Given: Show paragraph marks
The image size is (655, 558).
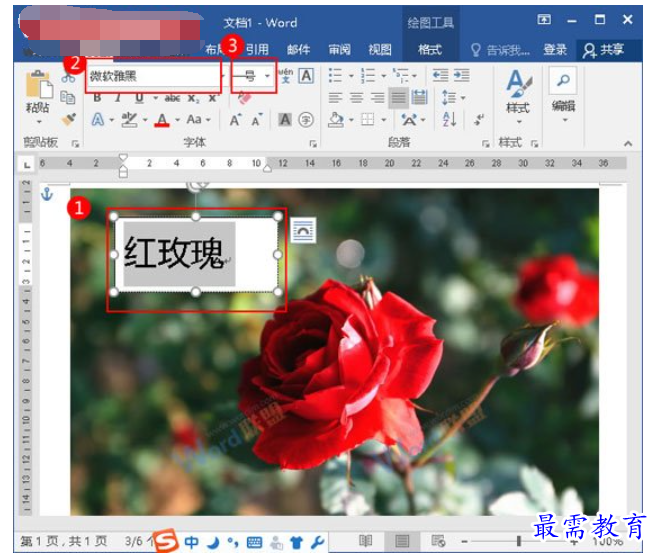Looking at the screenshot, I should pyautogui.click(x=479, y=120).
